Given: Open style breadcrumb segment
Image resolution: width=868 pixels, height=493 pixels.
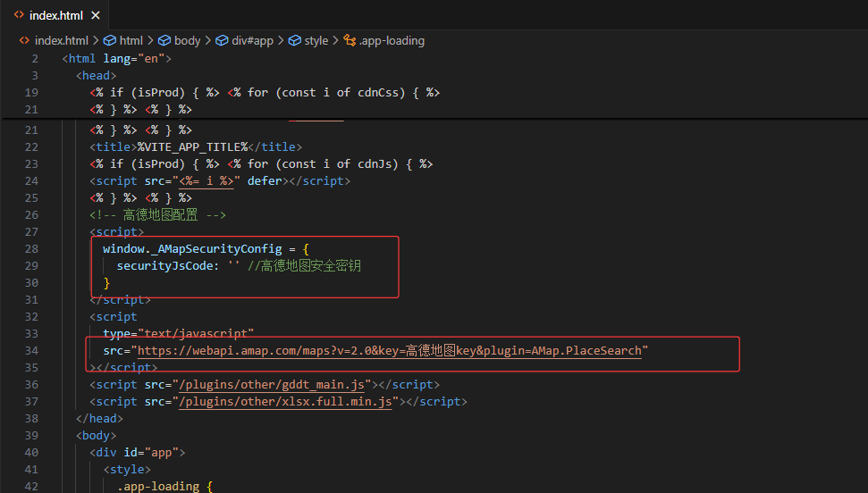Looking at the screenshot, I should click(x=316, y=40).
